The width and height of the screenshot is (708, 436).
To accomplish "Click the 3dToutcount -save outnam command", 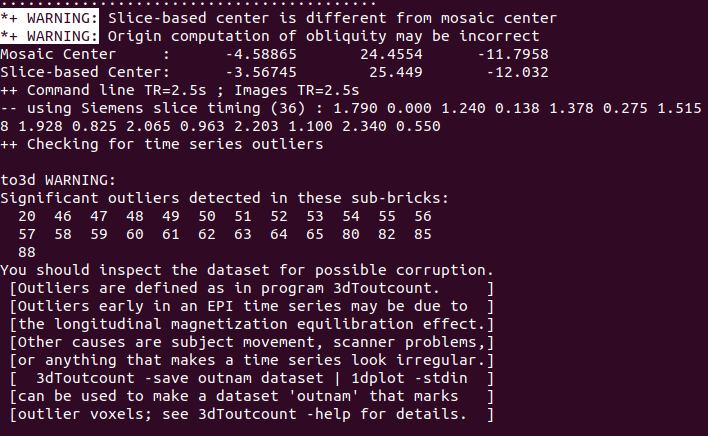I will point(180,378).
